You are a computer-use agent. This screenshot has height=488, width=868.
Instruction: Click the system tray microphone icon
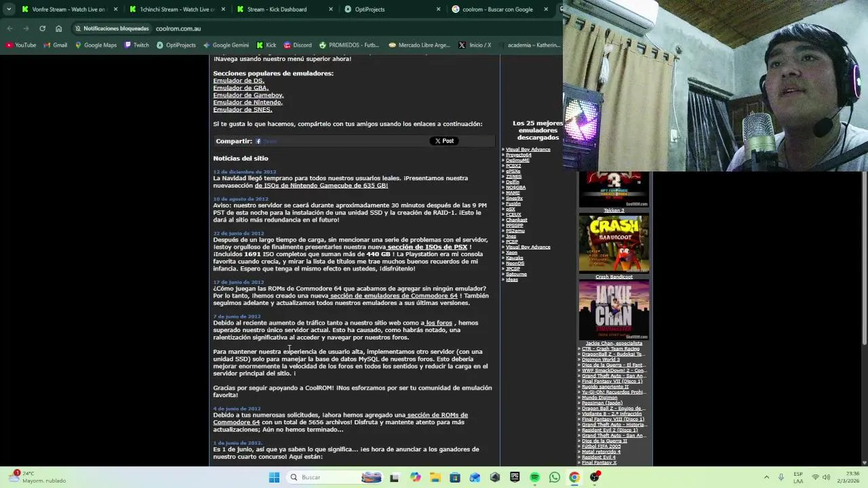click(x=781, y=477)
